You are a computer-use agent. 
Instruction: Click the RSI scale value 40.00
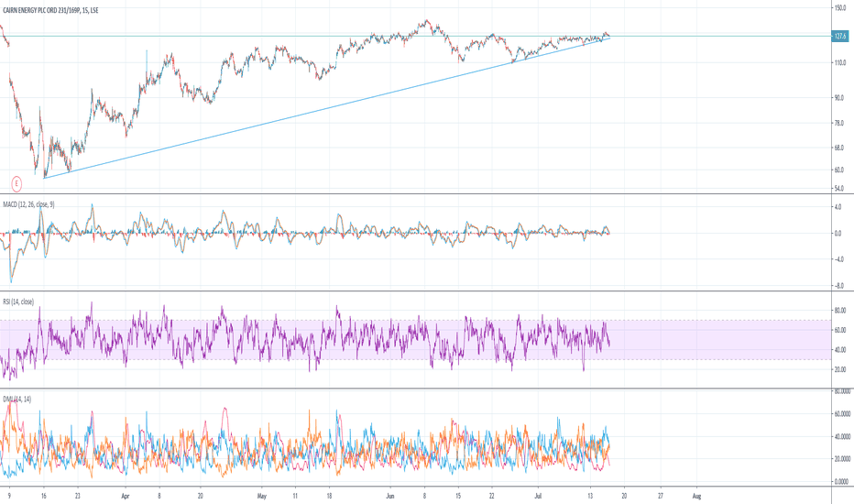point(840,350)
